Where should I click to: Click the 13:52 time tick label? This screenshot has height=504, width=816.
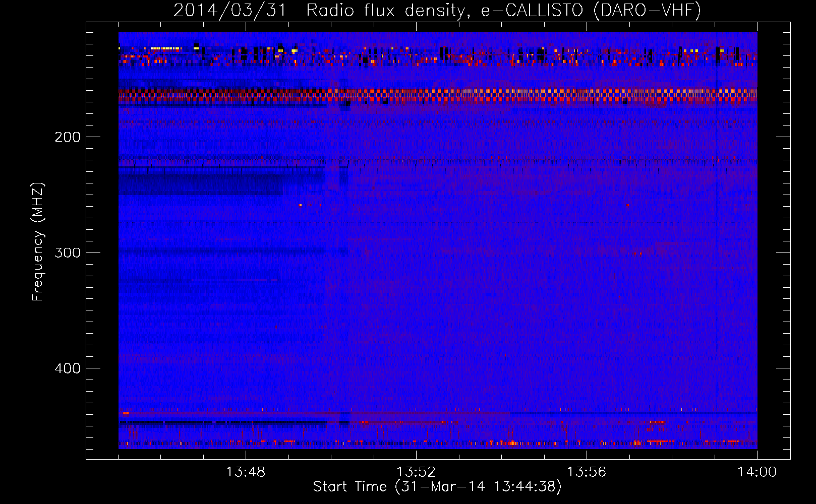pyautogui.click(x=416, y=472)
